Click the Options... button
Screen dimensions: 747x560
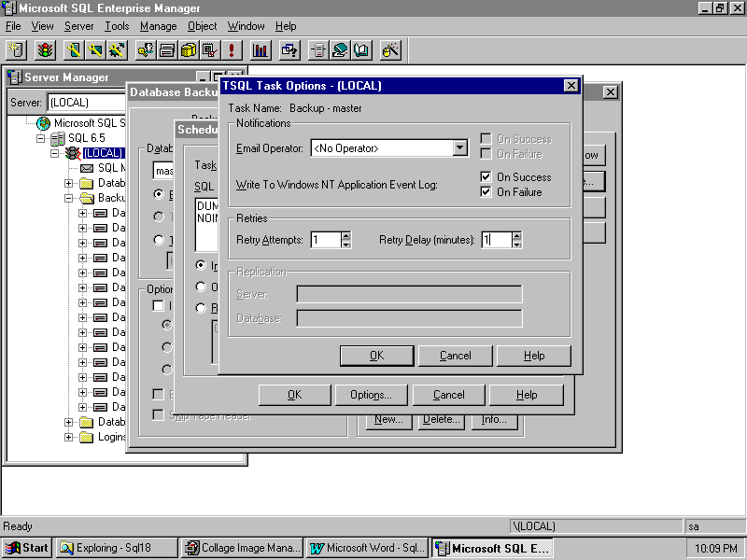tap(371, 395)
